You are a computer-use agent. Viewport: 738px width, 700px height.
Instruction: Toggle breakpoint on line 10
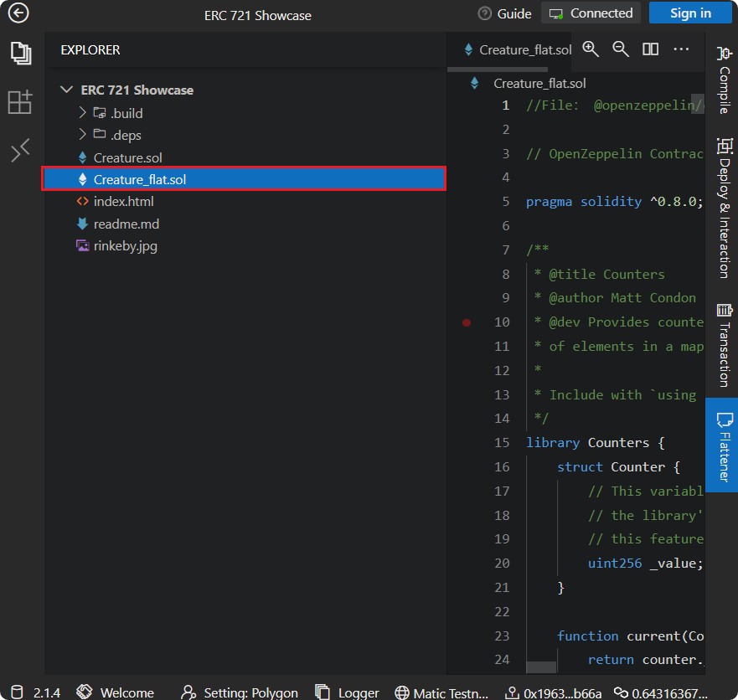click(x=467, y=322)
